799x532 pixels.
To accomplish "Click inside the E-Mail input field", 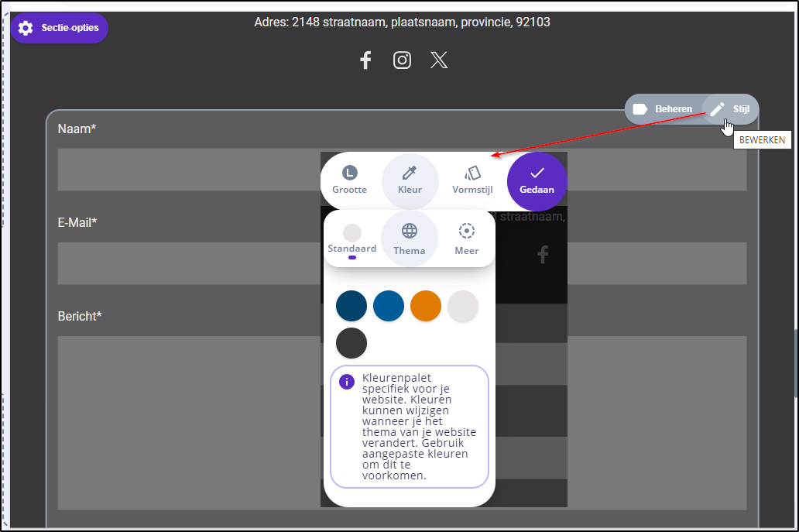I will 186,263.
